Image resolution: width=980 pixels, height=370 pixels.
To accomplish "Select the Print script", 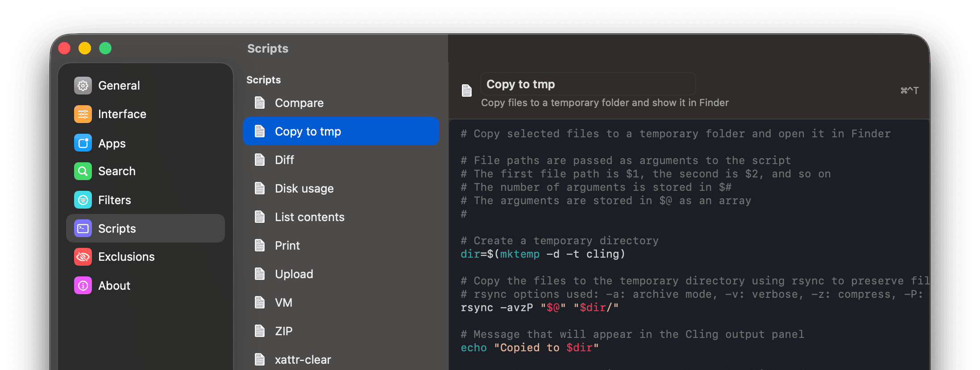I will [x=341, y=245].
